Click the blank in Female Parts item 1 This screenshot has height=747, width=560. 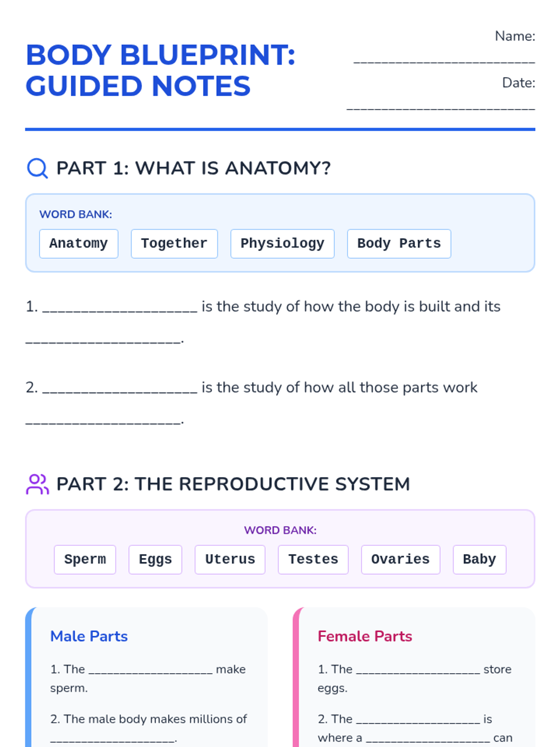pos(418,671)
